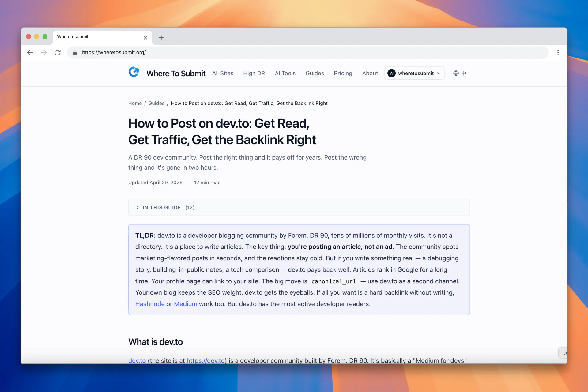Follow the Medium link
This screenshot has height=392, width=588.
pyautogui.click(x=186, y=304)
